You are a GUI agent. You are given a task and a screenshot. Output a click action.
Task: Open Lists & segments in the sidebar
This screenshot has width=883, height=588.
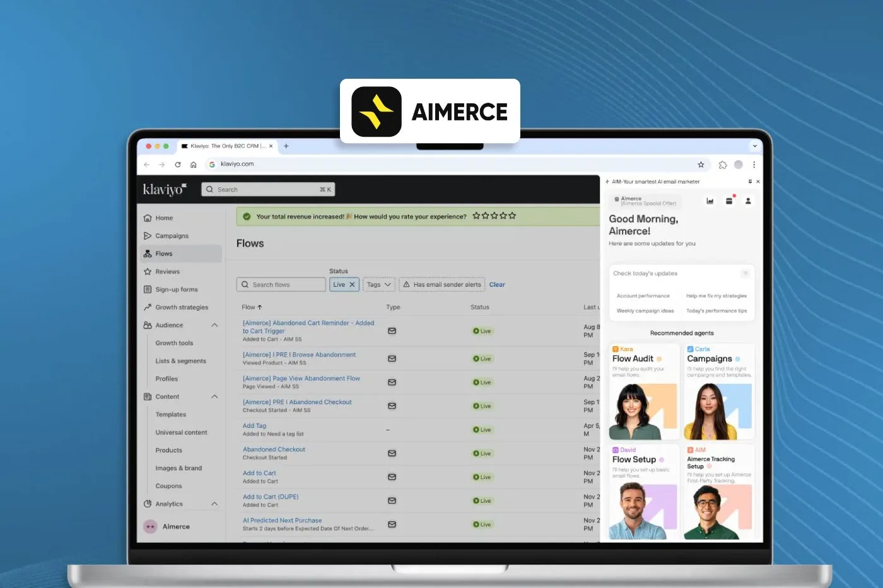[180, 361]
